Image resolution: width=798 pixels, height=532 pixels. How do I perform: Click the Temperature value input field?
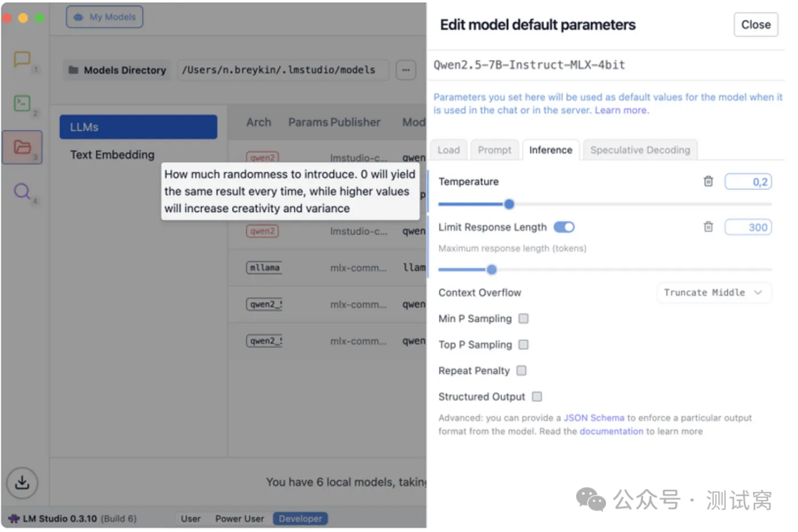748,182
